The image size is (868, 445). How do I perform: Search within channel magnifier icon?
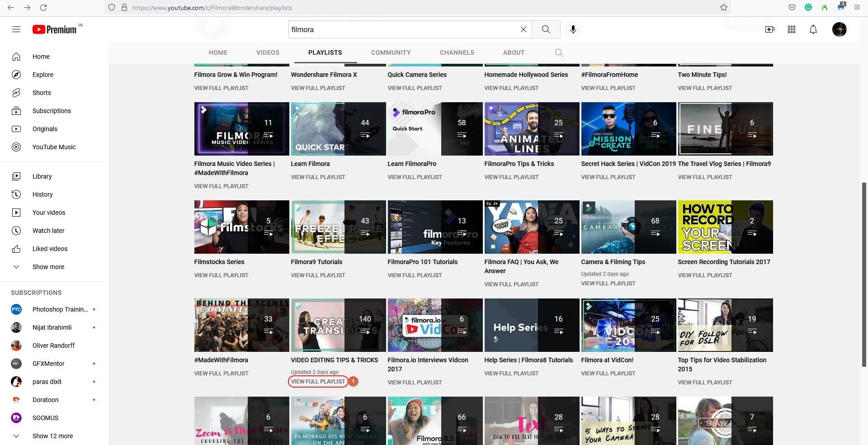[559, 52]
